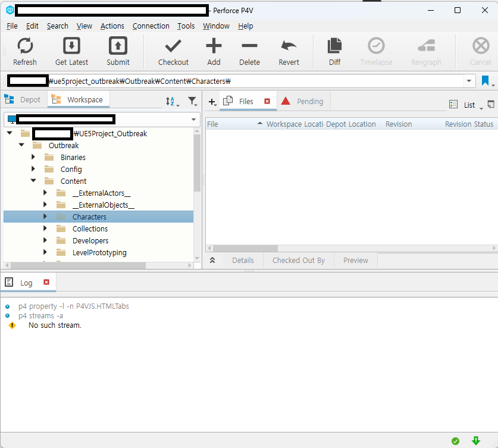Image resolution: width=498 pixels, height=448 pixels.
Task: Sort by Depot Location column header
Action: click(x=353, y=124)
